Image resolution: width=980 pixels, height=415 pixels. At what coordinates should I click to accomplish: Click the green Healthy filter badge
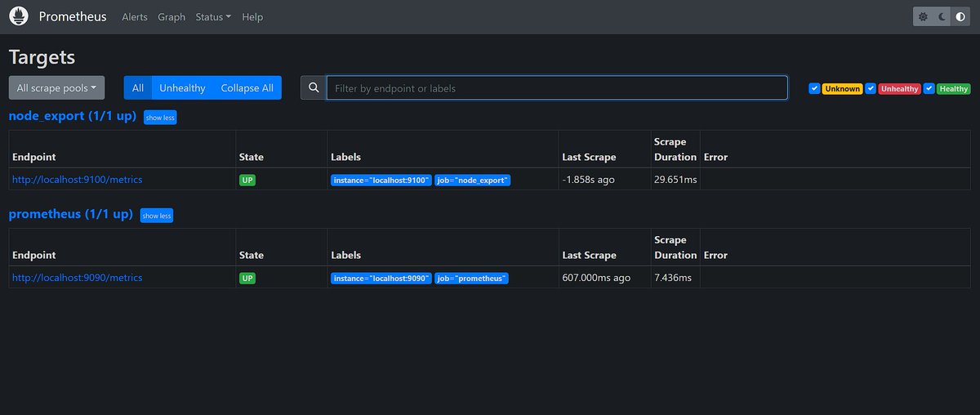tap(953, 88)
